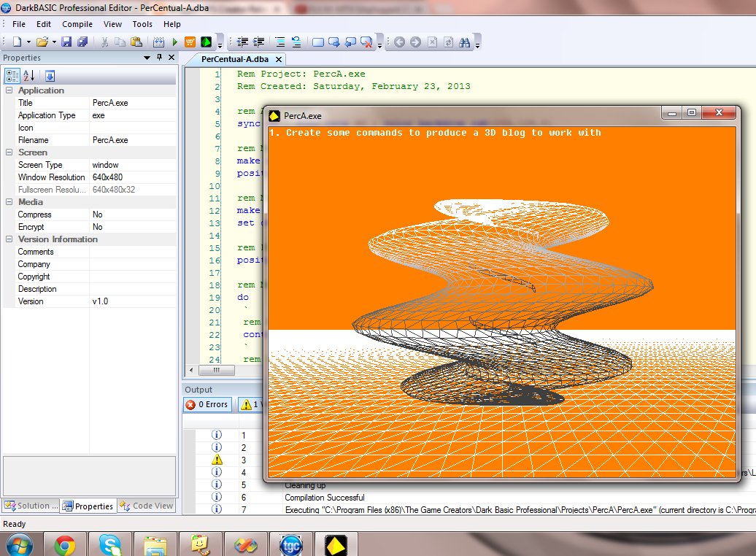This screenshot has width=756, height=556.
Task: Click the Screen Type value window
Action: tap(133, 164)
